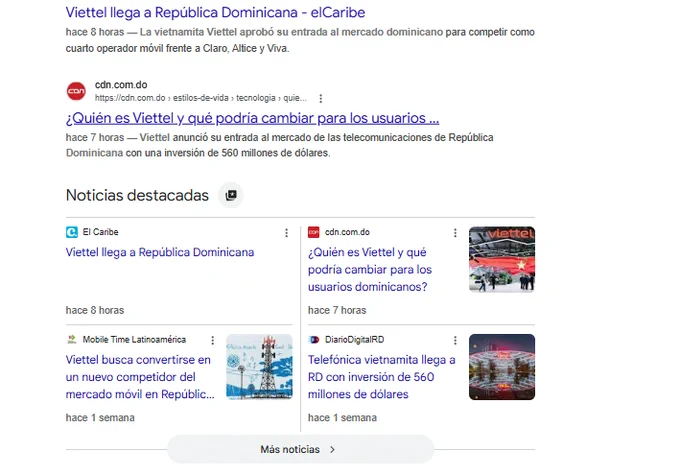Viewport: 680px width, 475px height.
Task: Click the 'Noticias destacadas' heading
Action: click(x=137, y=195)
